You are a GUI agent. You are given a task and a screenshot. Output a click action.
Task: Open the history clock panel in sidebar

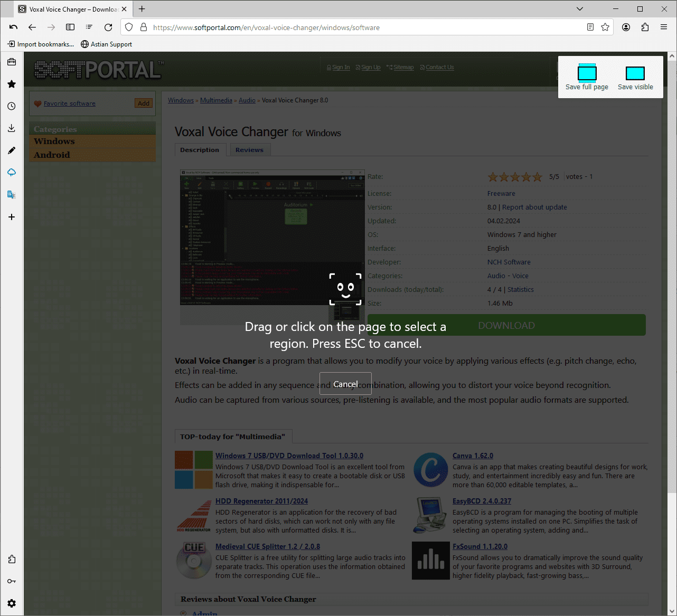[12, 106]
